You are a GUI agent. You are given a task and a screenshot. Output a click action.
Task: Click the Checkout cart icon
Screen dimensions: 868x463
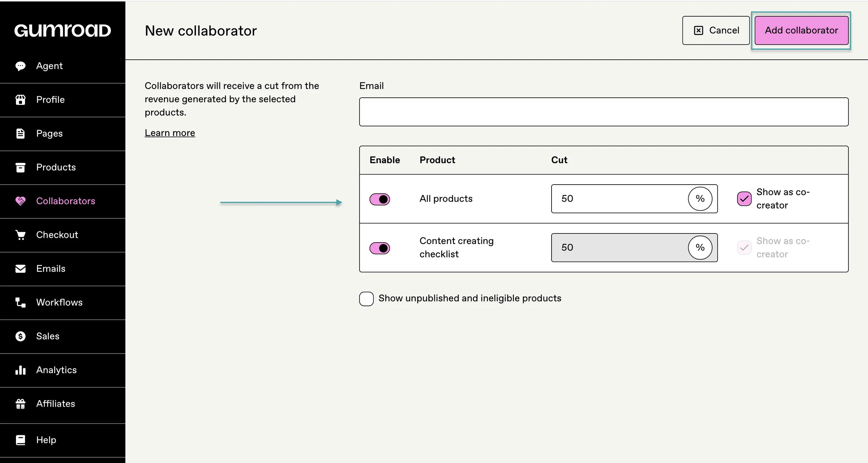pyautogui.click(x=21, y=235)
